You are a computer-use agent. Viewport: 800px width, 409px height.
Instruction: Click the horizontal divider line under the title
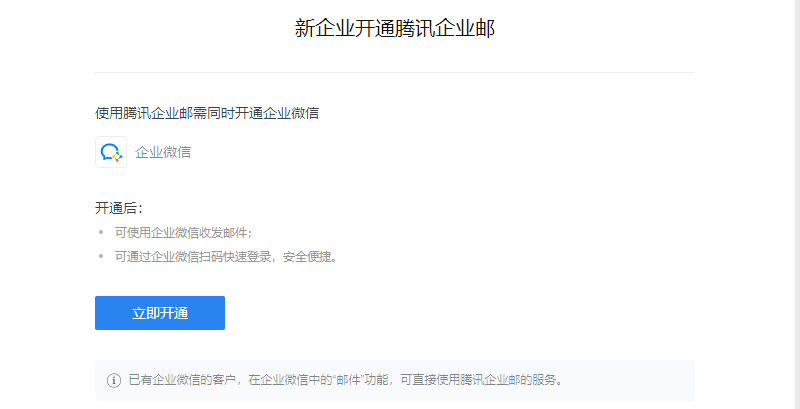(x=395, y=72)
